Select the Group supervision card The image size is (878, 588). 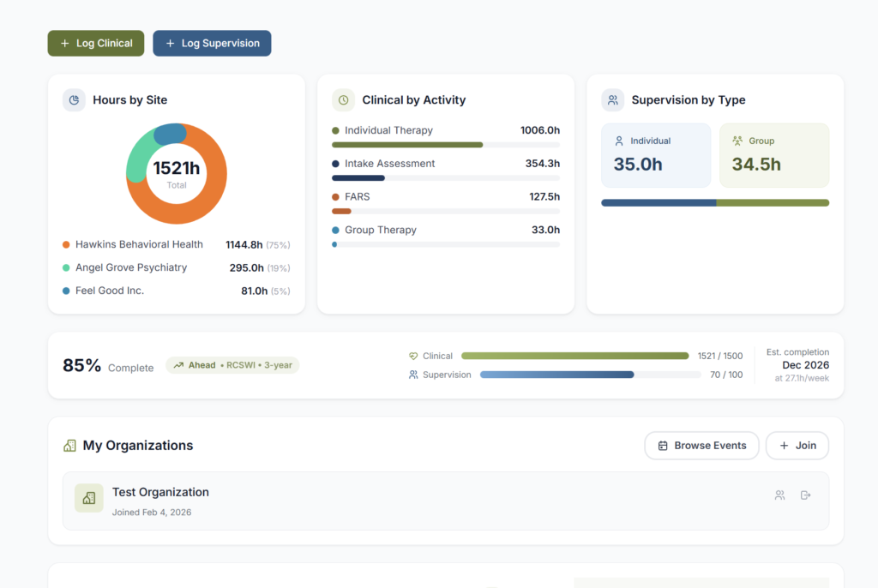point(773,155)
